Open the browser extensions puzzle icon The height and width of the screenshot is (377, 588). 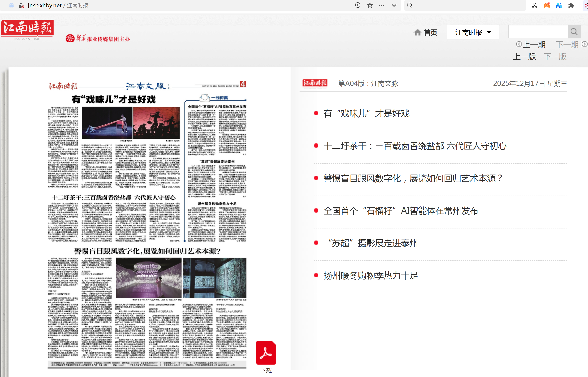click(x=571, y=5)
